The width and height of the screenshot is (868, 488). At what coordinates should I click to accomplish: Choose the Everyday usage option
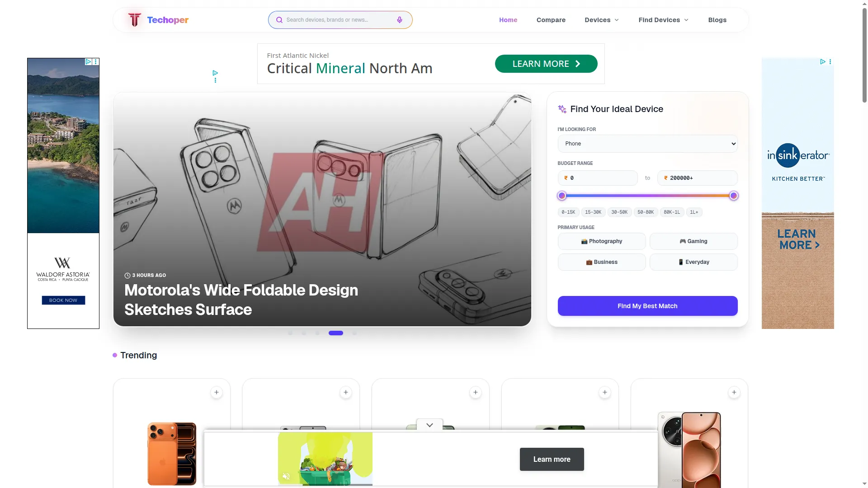[693, 262]
